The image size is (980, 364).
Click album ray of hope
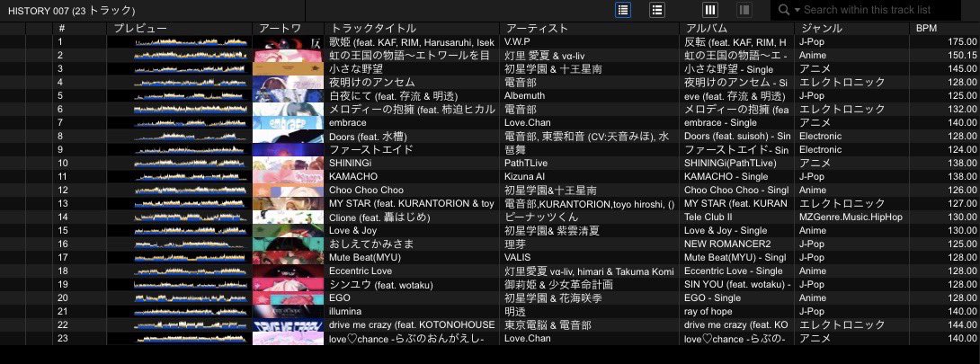pyautogui.click(x=708, y=312)
